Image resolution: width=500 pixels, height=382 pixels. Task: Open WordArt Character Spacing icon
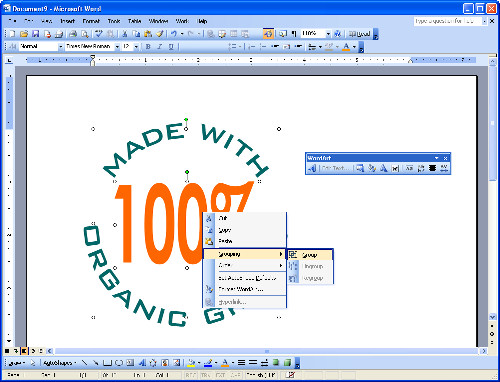coord(444,168)
